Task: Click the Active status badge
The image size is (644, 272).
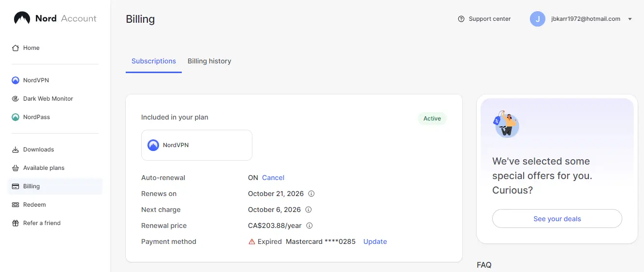Action: (x=432, y=119)
